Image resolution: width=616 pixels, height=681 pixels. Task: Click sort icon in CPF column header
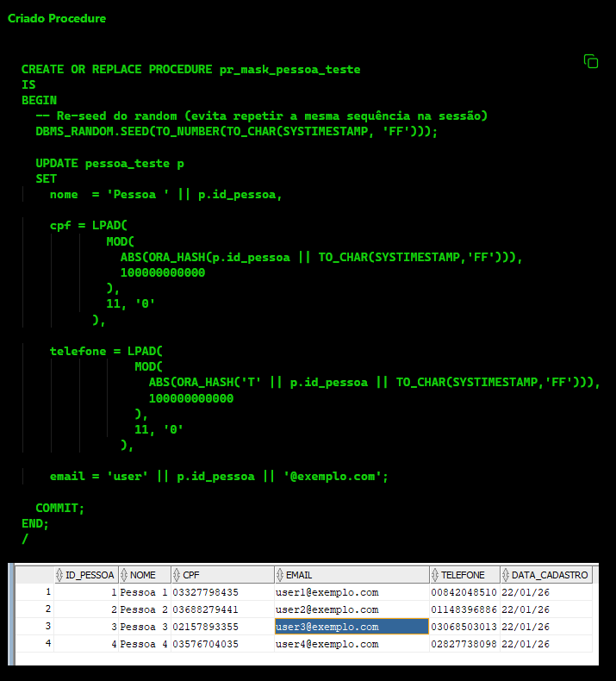pos(177,575)
